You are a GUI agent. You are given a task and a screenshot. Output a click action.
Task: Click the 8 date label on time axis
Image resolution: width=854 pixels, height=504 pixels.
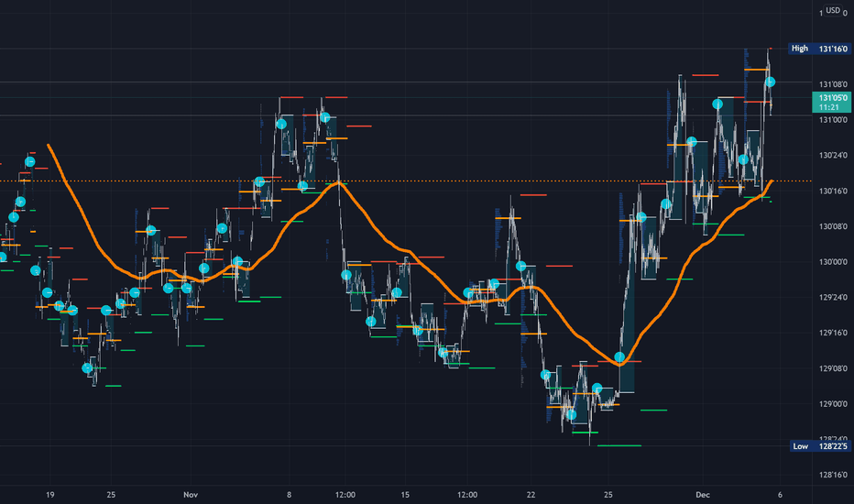tap(290, 495)
